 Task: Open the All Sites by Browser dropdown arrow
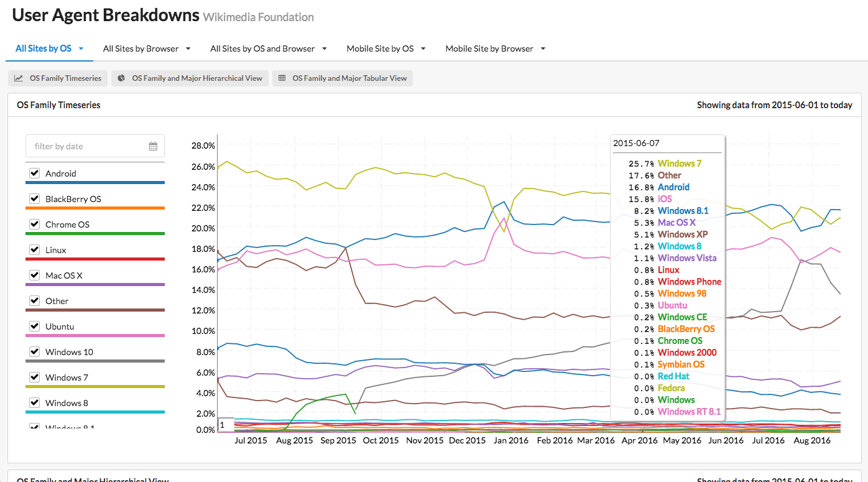187,48
